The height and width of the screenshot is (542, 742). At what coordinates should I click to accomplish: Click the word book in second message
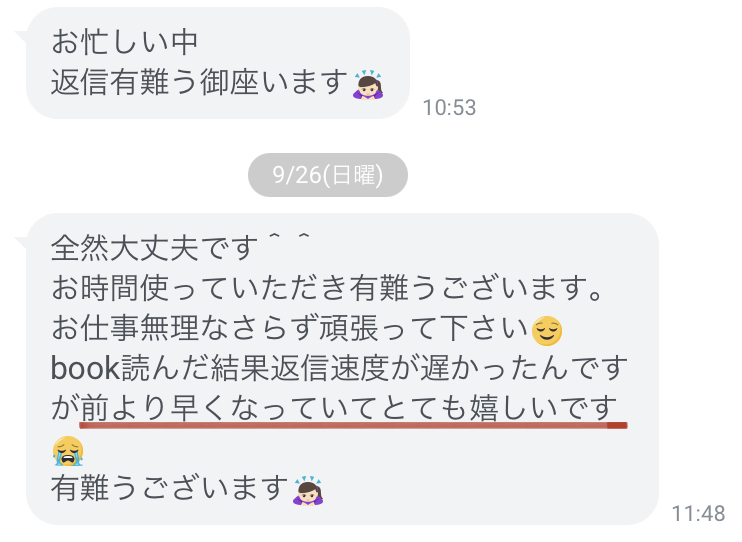click(x=85, y=368)
